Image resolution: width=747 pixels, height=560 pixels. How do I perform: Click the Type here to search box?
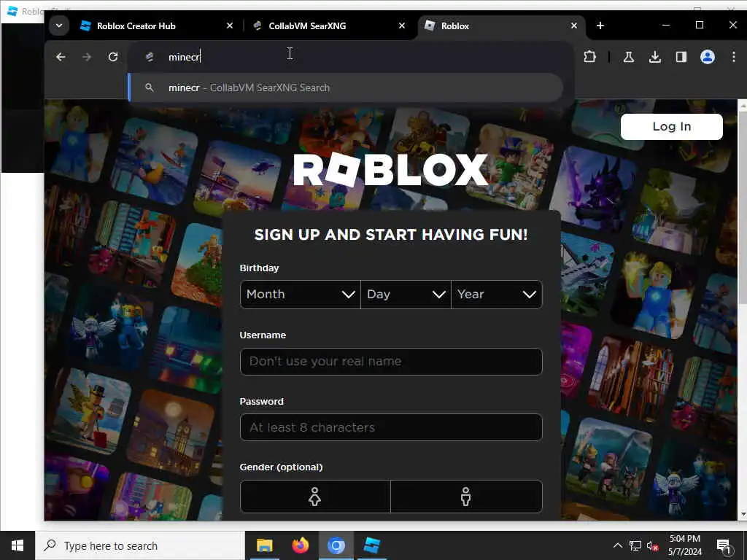(x=139, y=545)
